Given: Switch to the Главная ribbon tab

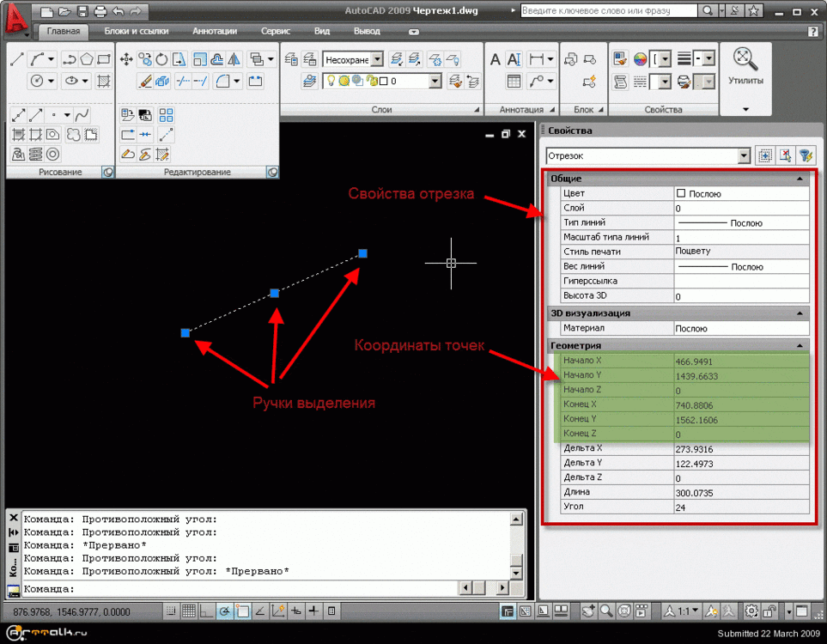Looking at the screenshot, I should coord(64,31).
